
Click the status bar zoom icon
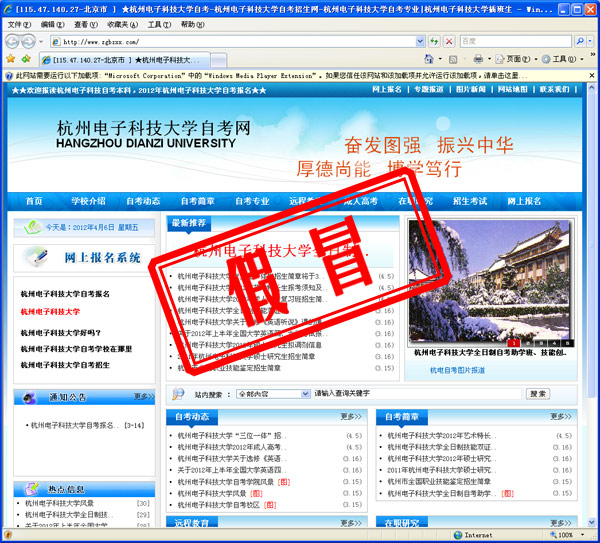pos(553,535)
